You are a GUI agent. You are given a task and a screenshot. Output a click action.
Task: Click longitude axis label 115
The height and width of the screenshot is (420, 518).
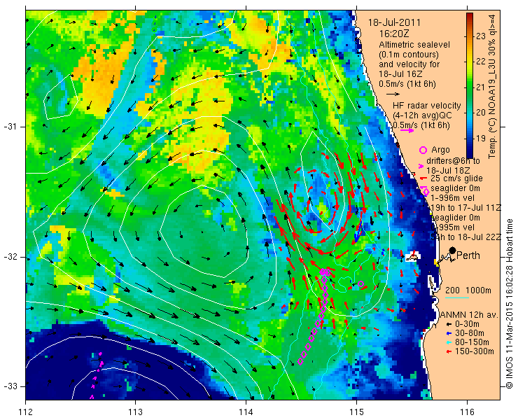[x=356, y=412]
